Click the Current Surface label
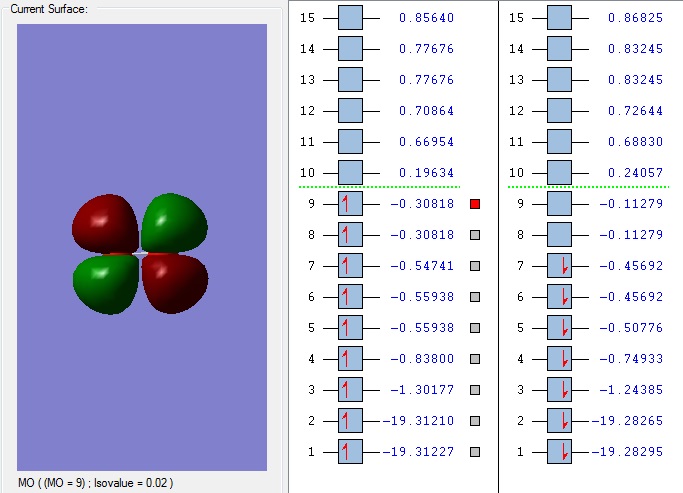The width and height of the screenshot is (683, 493). [49, 9]
